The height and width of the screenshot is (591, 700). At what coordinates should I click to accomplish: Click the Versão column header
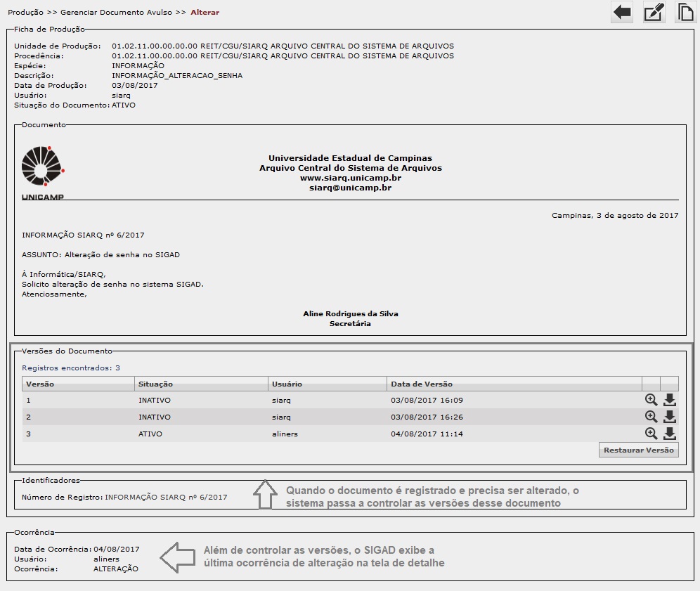coord(78,384)
